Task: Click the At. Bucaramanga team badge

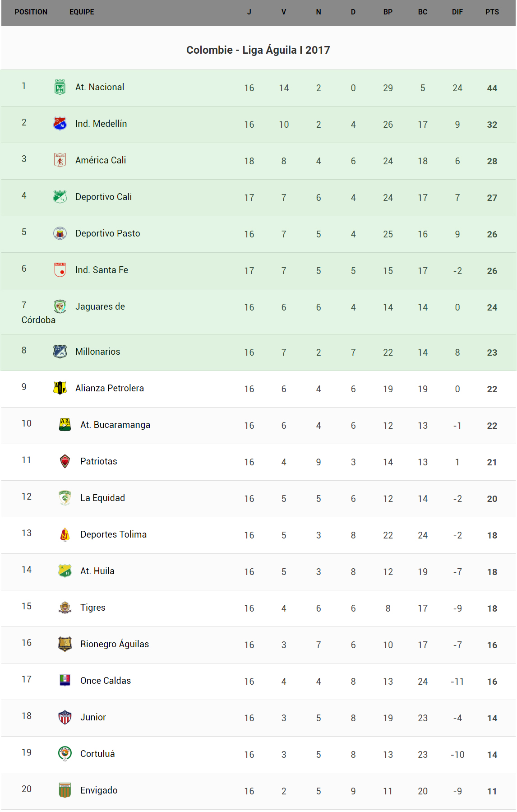Action: [65, 425]
